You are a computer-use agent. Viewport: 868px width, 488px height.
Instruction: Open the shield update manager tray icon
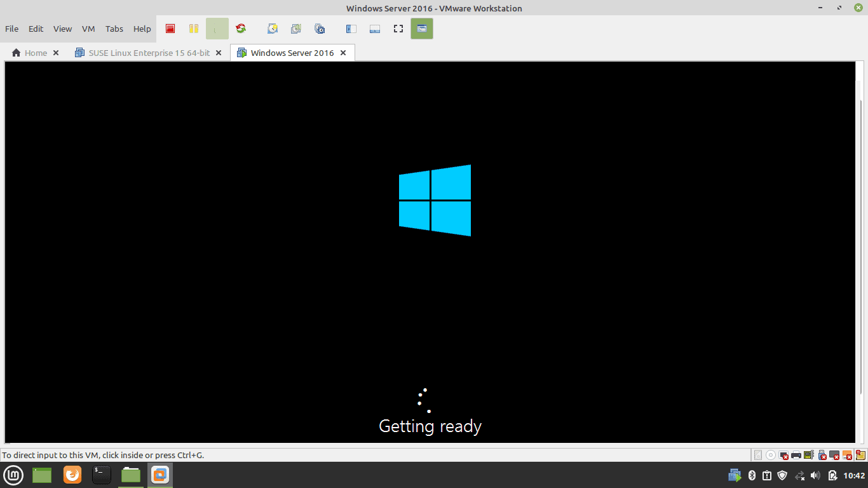coord(783,475)
